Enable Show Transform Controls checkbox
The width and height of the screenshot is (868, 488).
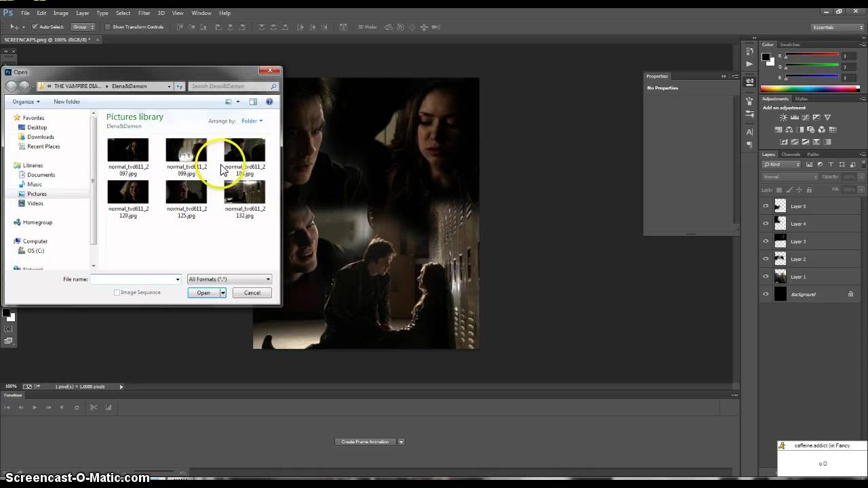(x=108, y=27)
